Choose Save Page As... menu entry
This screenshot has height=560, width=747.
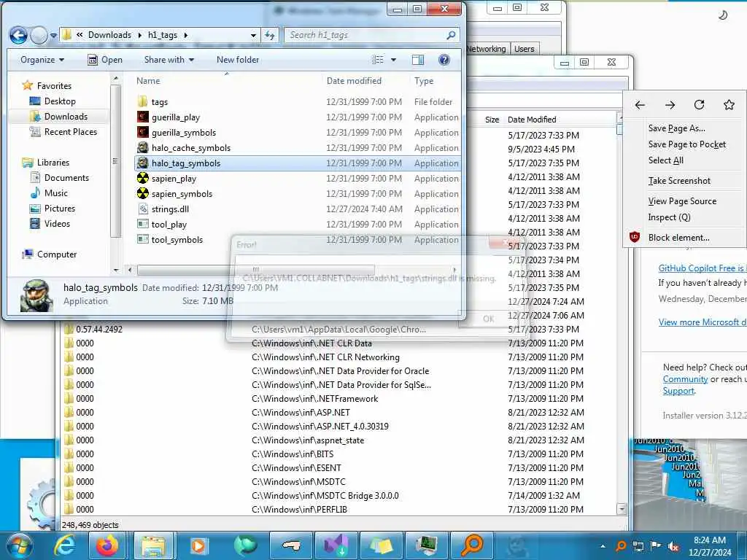[x=676, y=128]
